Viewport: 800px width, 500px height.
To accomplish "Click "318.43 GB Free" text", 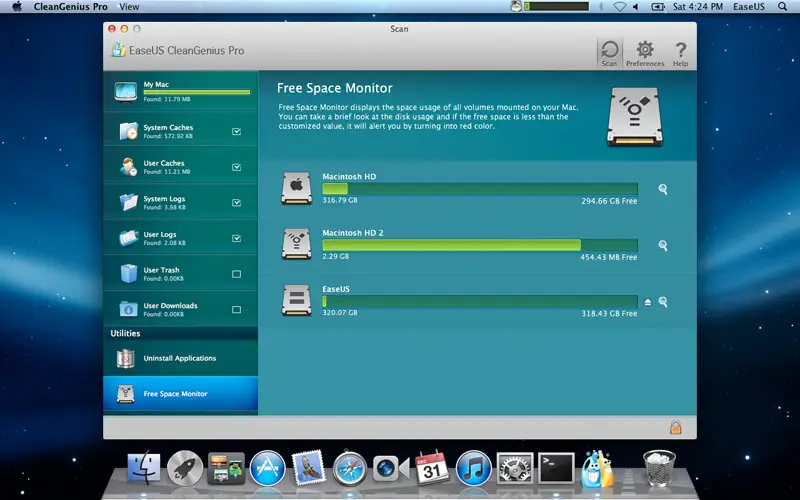I will 609,313.
